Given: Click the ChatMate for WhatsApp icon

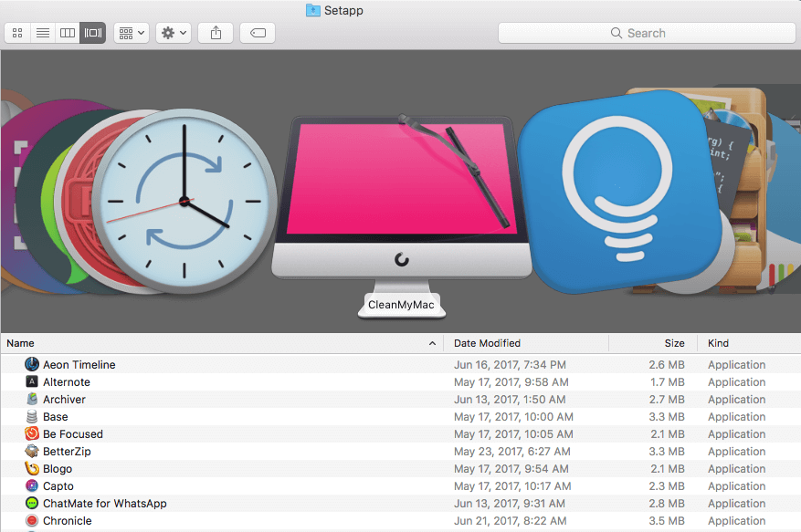Looking at the screenshot, I should pyautogui.click(x=32, y=503).
